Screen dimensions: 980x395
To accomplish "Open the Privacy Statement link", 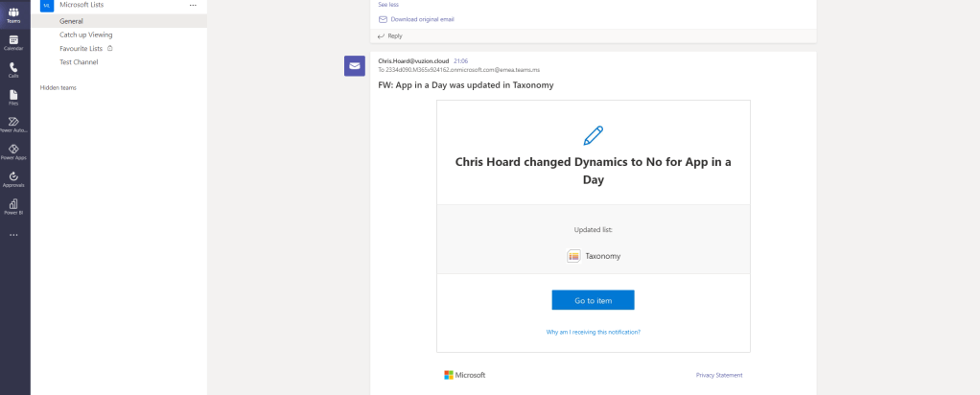I will click(718, 375).
